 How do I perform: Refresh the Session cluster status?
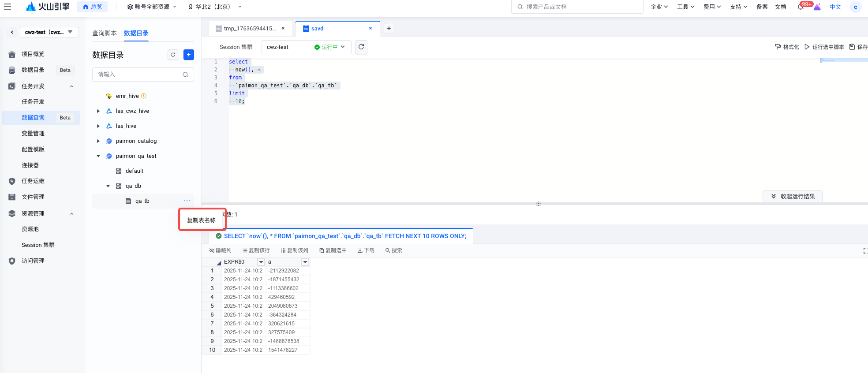click(x=361, y=47)
